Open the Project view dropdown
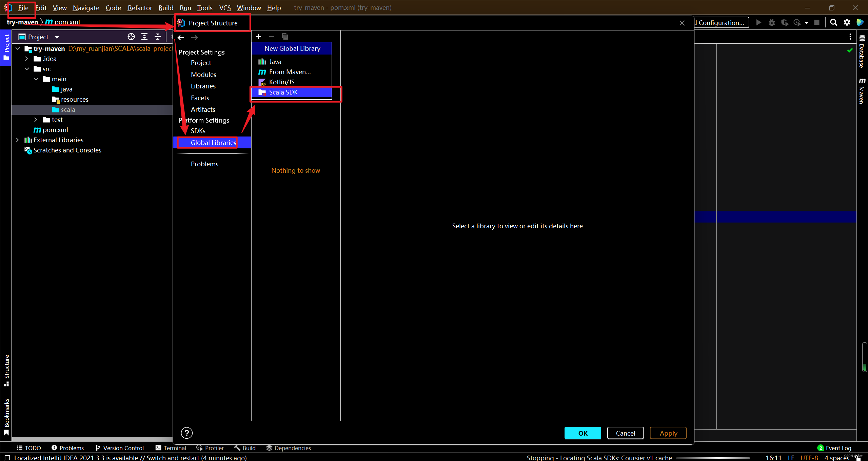Screen dimensions: 868x461 click(57, 37)
